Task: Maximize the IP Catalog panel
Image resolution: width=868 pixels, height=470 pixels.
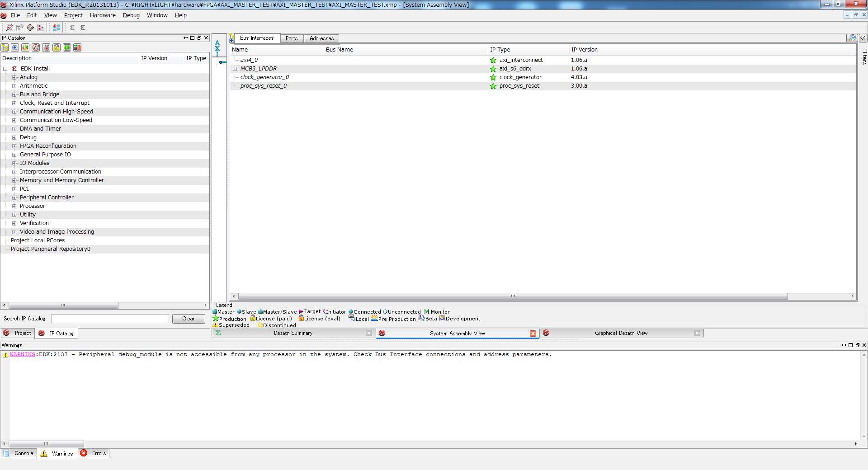Action: tap(193, 38)
